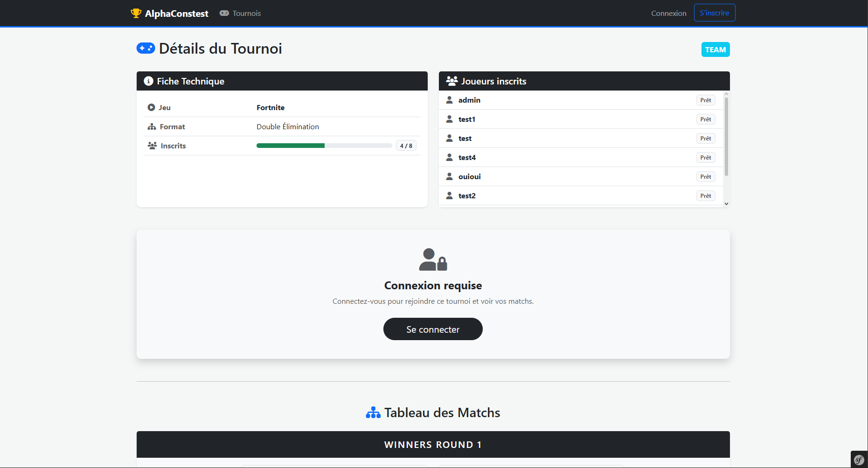The width and height of the screenshot is (868, 468).
Task: Click the S'inscrire button
Action: point(715,13)
